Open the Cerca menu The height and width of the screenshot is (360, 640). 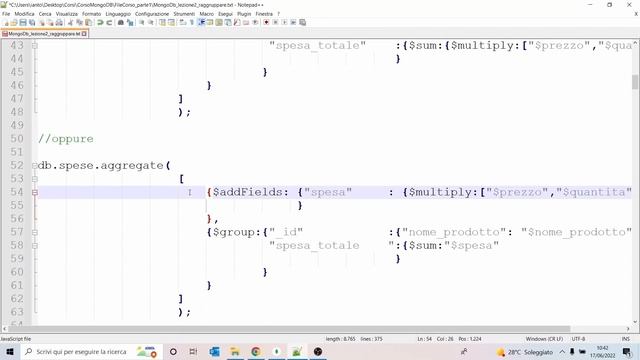[45, 14]
